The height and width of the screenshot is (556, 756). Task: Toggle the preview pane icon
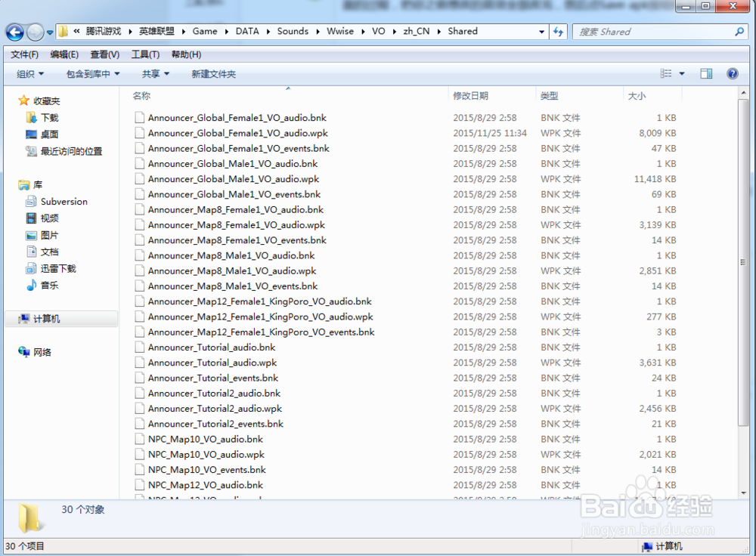(x=706, y=73)
